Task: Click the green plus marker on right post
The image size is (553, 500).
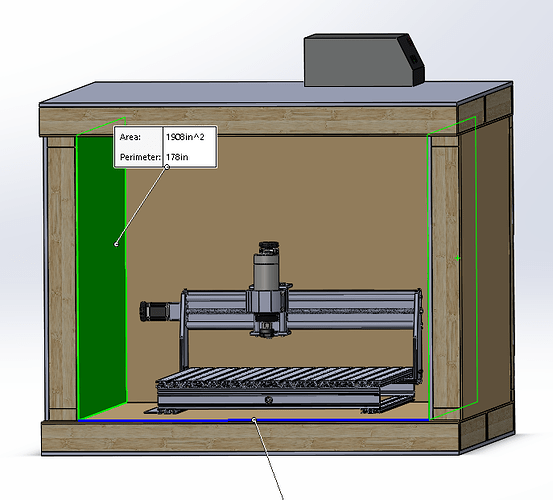Action: tap(457, 258)
